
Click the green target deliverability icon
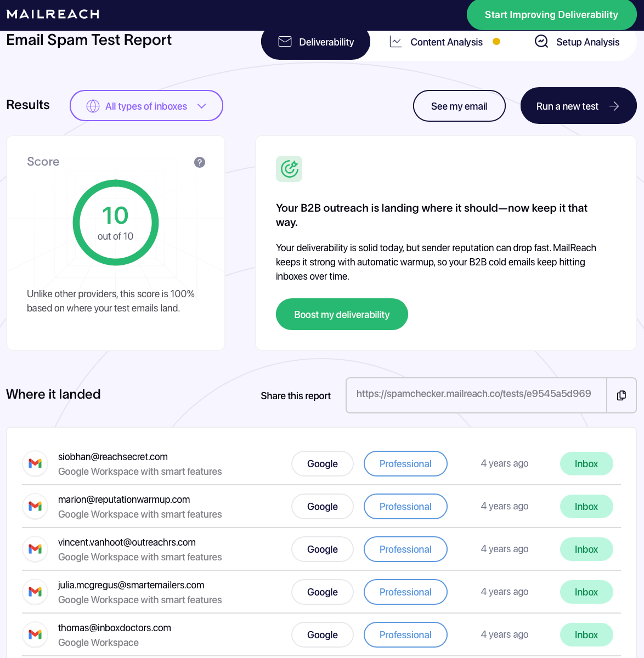click(x=289, y=169)
